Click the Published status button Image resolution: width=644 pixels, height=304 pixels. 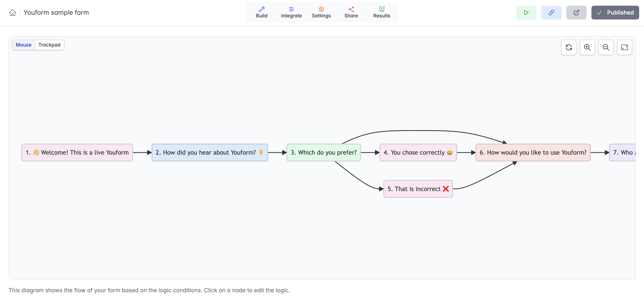point(615,13)
